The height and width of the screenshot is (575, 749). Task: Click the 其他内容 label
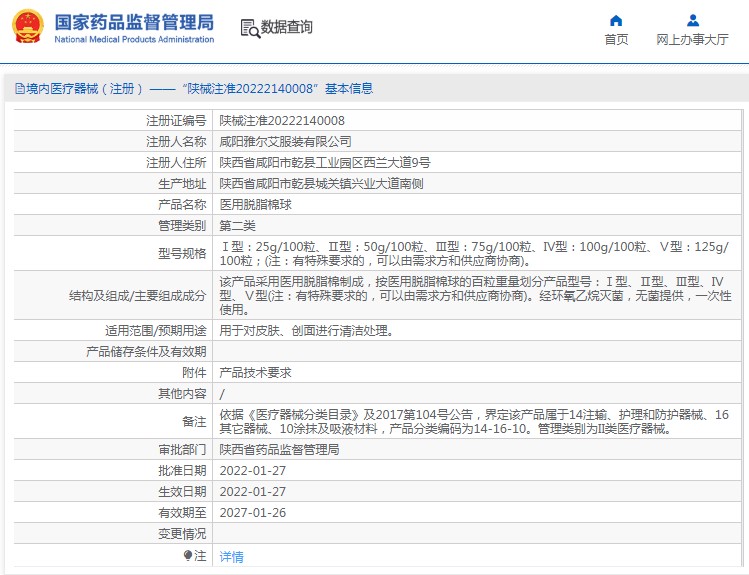coord(182,394)
